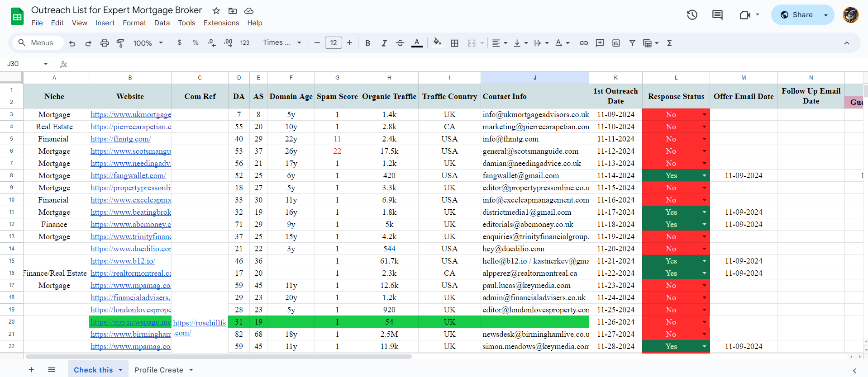The height and width of the screenshot is (377, 868).
Task: Open the zoom level 100% dropdown
Action: [x=148, y=43]
